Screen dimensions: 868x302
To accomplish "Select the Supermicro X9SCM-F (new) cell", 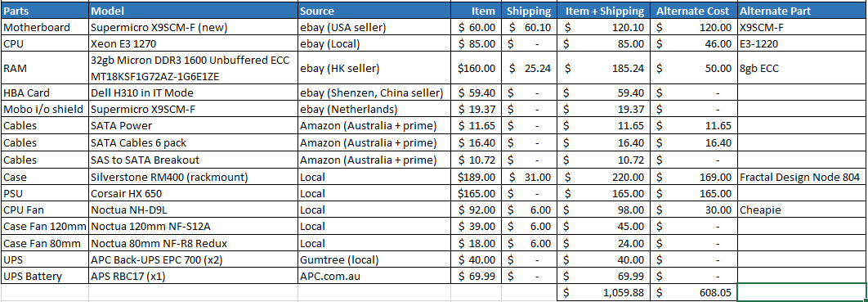I will point(193,27).
